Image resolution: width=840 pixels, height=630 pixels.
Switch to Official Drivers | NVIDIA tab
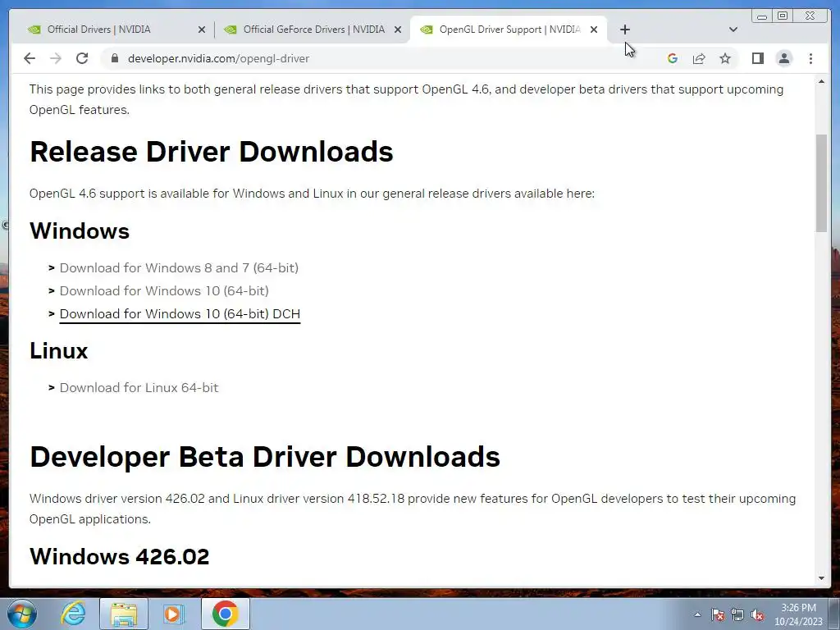point(115,30)
